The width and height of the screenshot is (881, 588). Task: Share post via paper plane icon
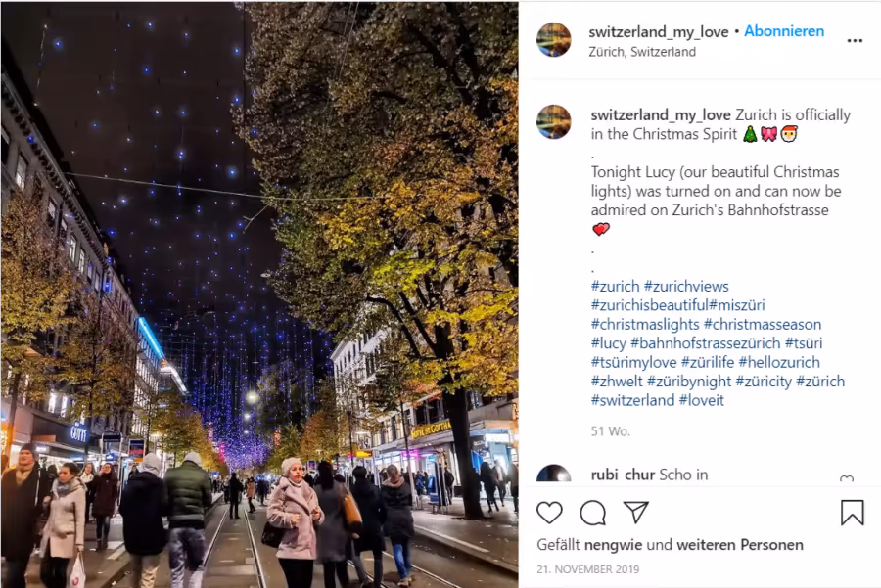tap(636, 513)
